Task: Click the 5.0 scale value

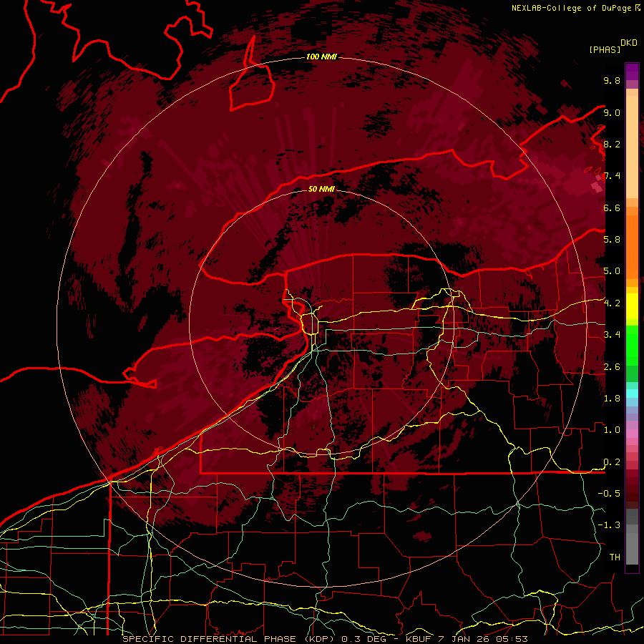Action: pos(612,271)
